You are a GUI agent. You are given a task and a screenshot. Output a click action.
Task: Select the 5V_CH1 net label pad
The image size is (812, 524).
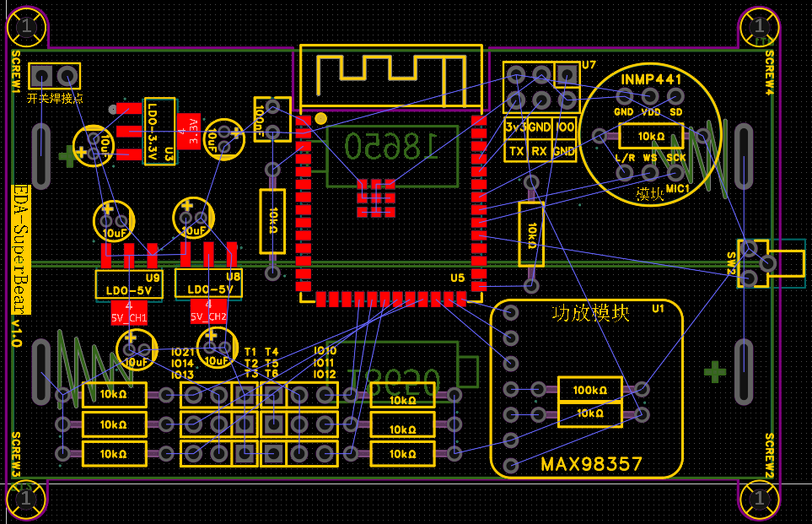[x=129, y=312]
